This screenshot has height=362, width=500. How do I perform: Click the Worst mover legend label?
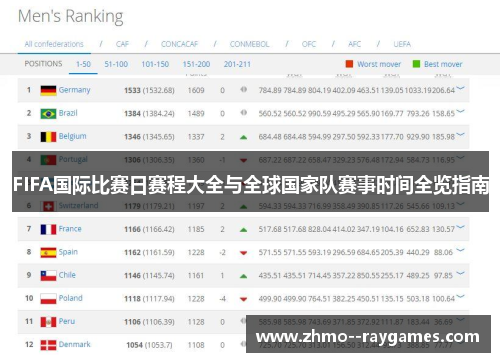379,64
